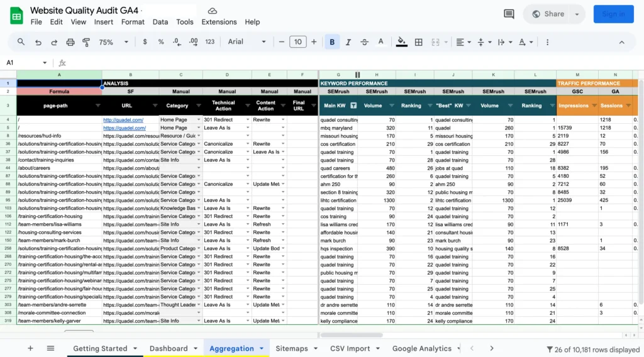Open the 75% zoom dropdown
Screen dimensions: 644x357
(113, 42)
